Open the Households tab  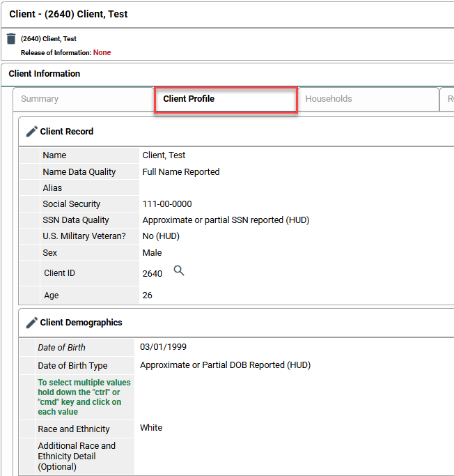[x=328, y=99]
